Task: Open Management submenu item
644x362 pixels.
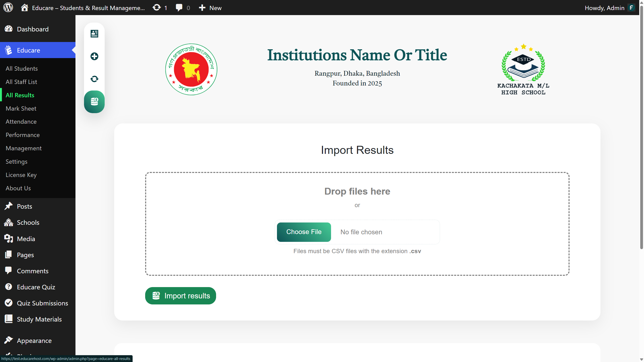Action: (x=24, y=148)
